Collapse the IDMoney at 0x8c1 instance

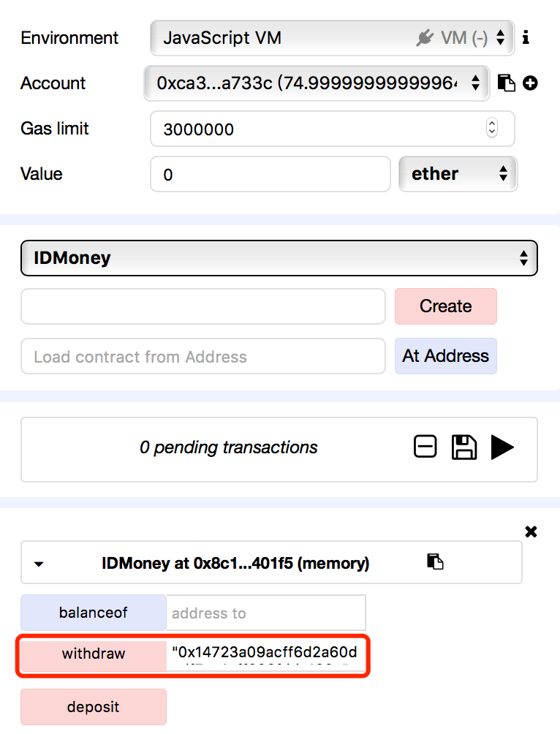click(x=39, y=564)
